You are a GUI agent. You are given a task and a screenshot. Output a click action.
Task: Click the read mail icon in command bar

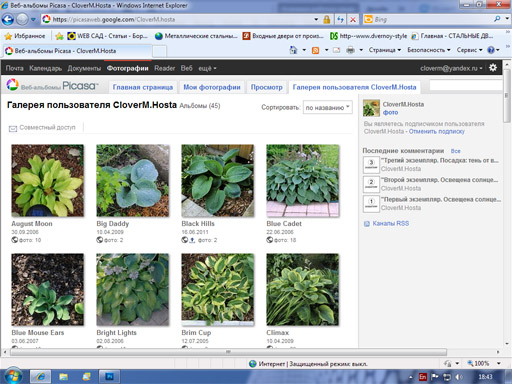tap(337, 50)
